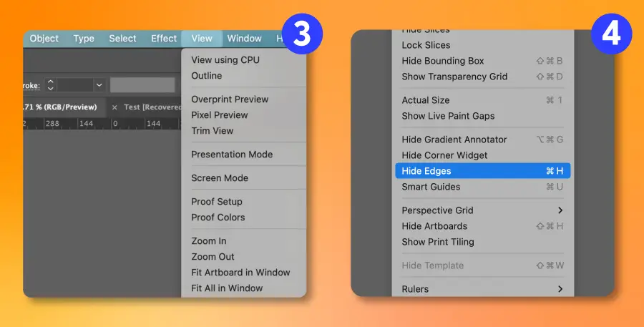The image size is (644, 327).
Task: Open the View menu in menu bar
Action: pyautogui.click(x=202, y=38)
